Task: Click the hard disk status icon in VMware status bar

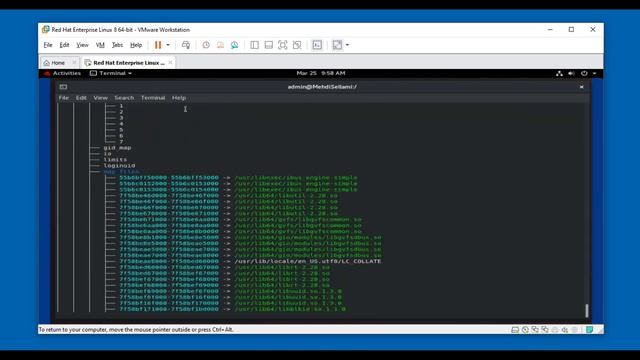Action: pos(515,330)
